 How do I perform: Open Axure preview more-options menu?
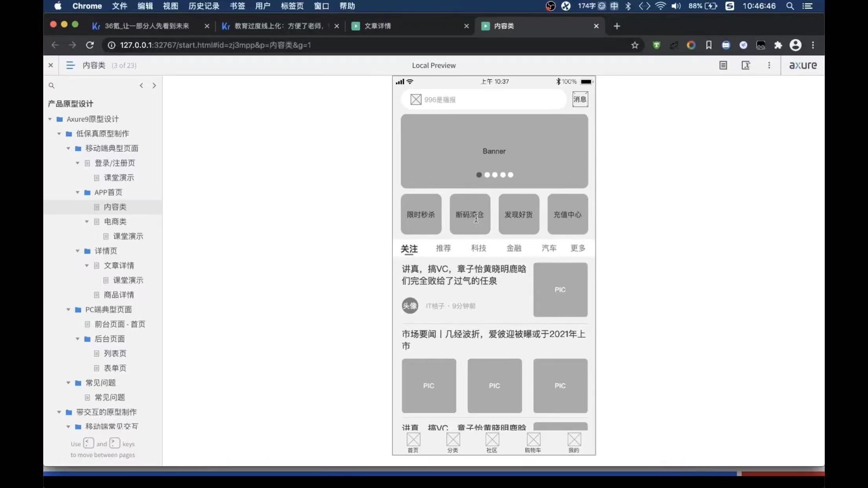click(x=769, y=65)
